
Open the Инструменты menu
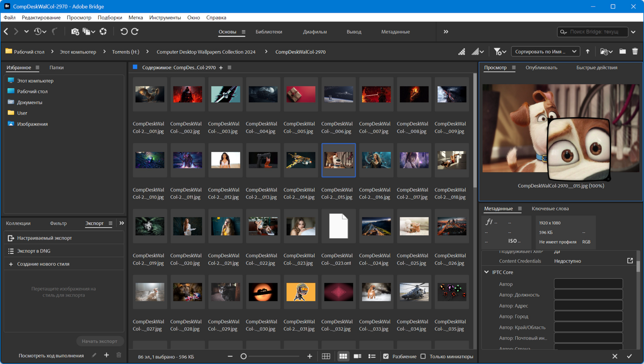[x=165, y=17]
